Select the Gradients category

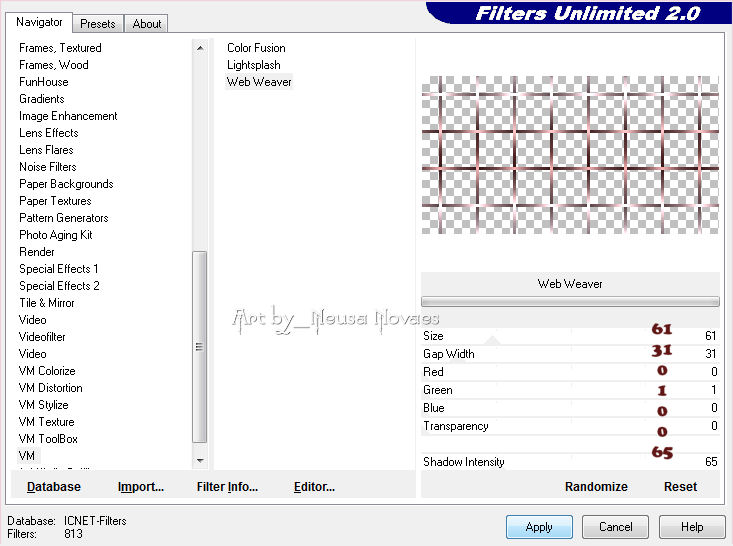[x=42, y=99]
